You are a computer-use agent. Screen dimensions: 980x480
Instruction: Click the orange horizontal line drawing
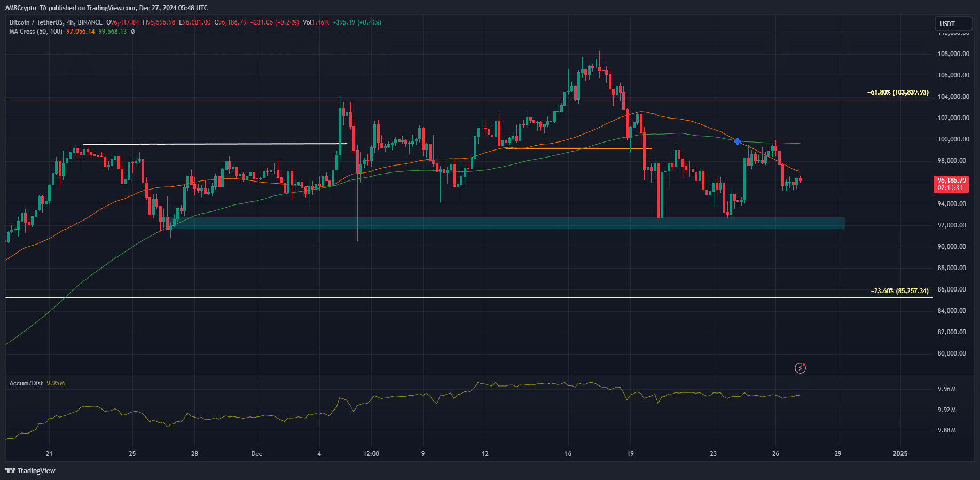coord(578,148)
